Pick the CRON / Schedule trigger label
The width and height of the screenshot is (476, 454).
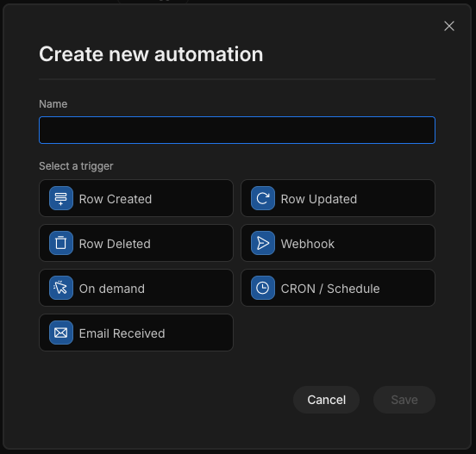click(330, 289)
